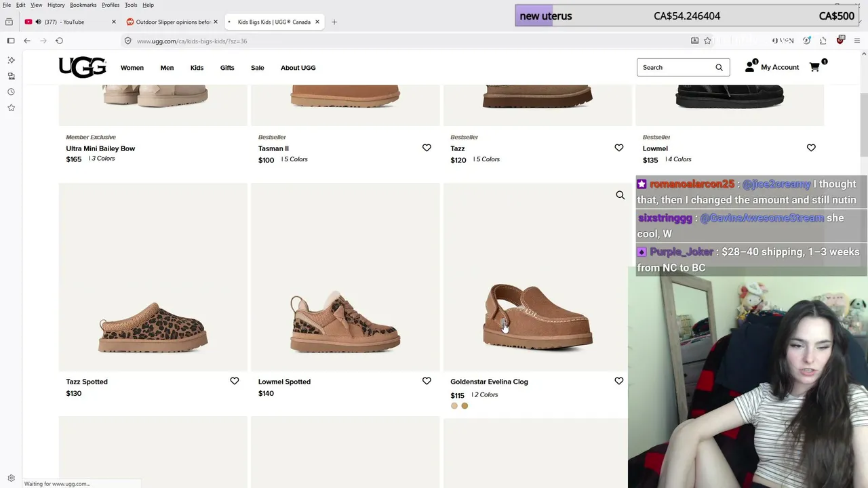Favorite the Tazz with its heart
The width and height of the screenshot is (868, 488).
(619, 148)
